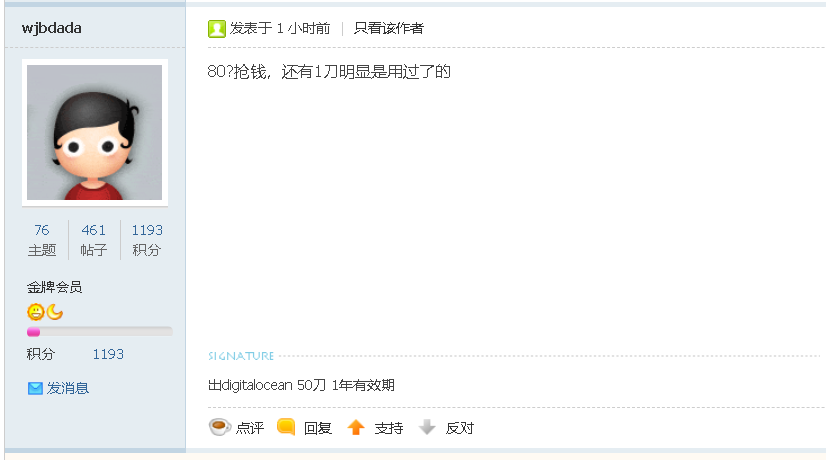Viewport: 826px width, 460px height.
Task: Open wjbdada's profile by username
Action: (x=52, y=28)
